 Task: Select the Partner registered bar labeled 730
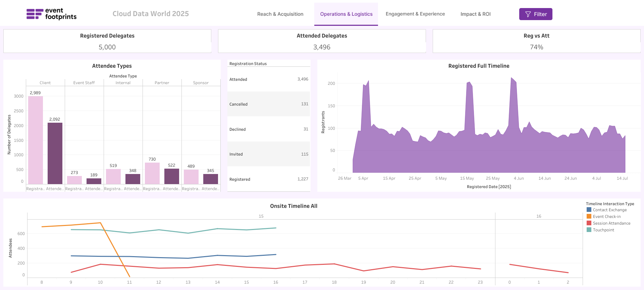click(152, 173)
